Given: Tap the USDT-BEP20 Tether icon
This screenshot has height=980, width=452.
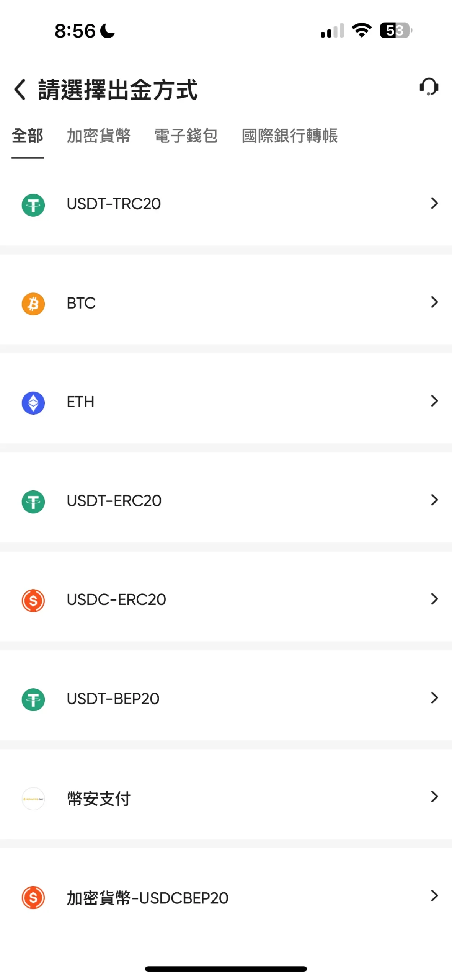Looking at the screenshot, I should point(33,699).
